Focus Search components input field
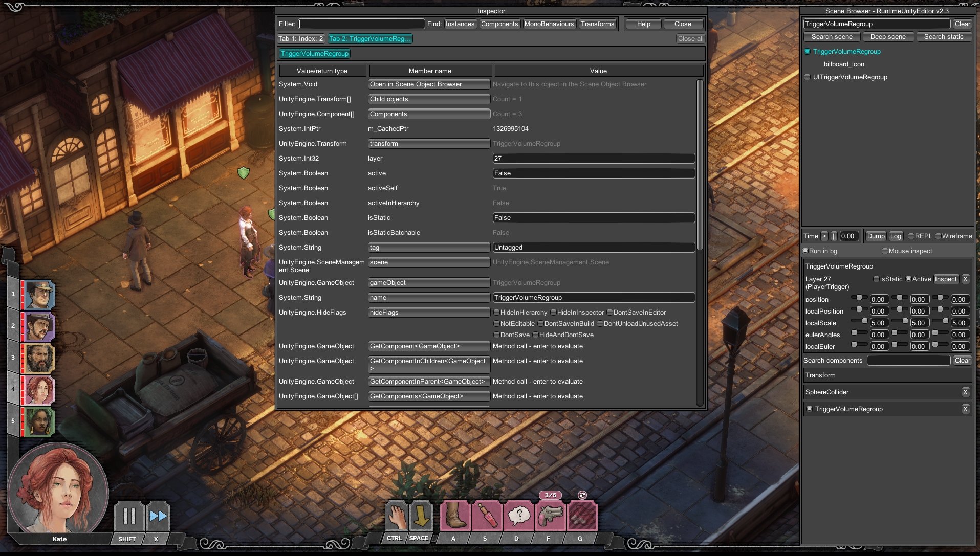Viewport: 980px width, 556px height. coord(908,361)
